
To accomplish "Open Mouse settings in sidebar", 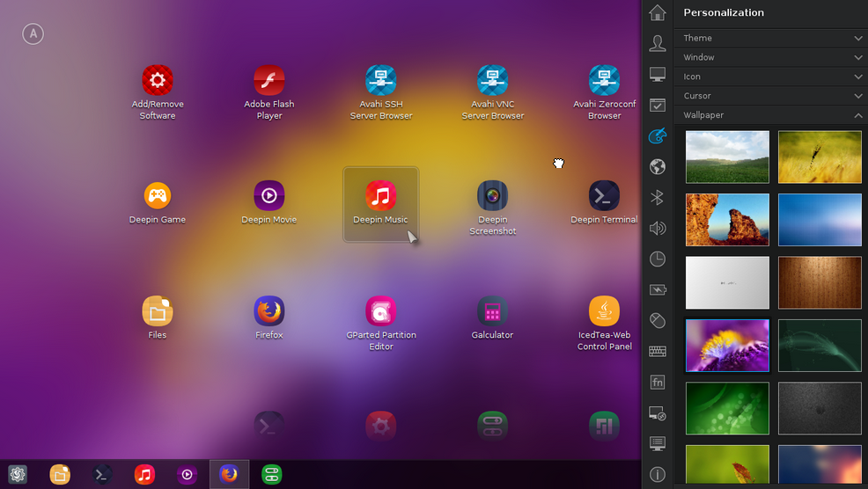I will pos(658,321).
